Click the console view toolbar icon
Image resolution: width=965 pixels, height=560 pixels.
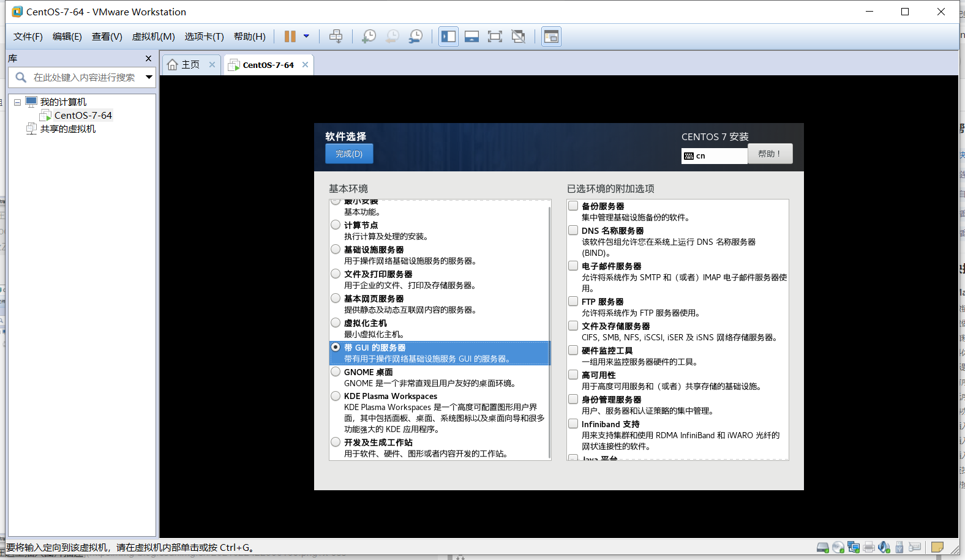tap(551, 37)
